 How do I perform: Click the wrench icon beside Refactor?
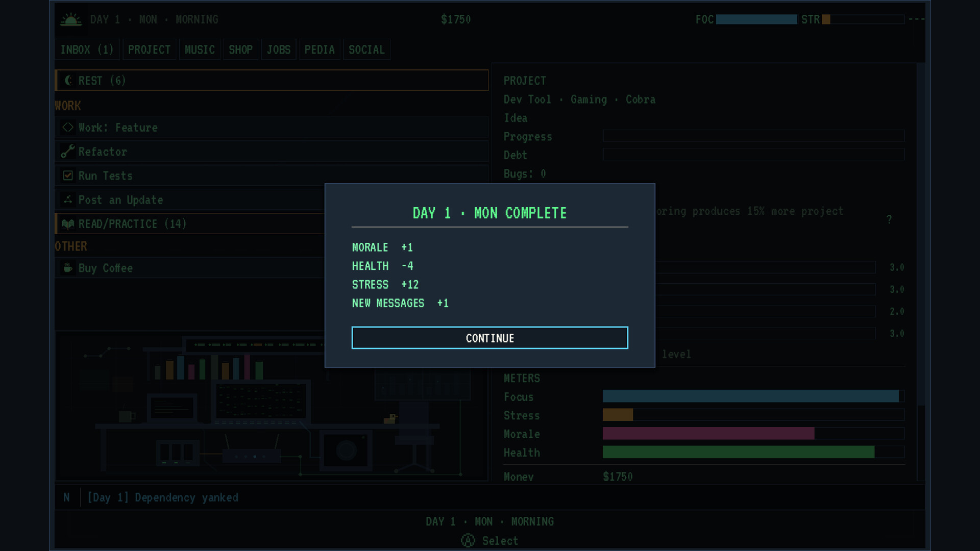tap(68, 151)
